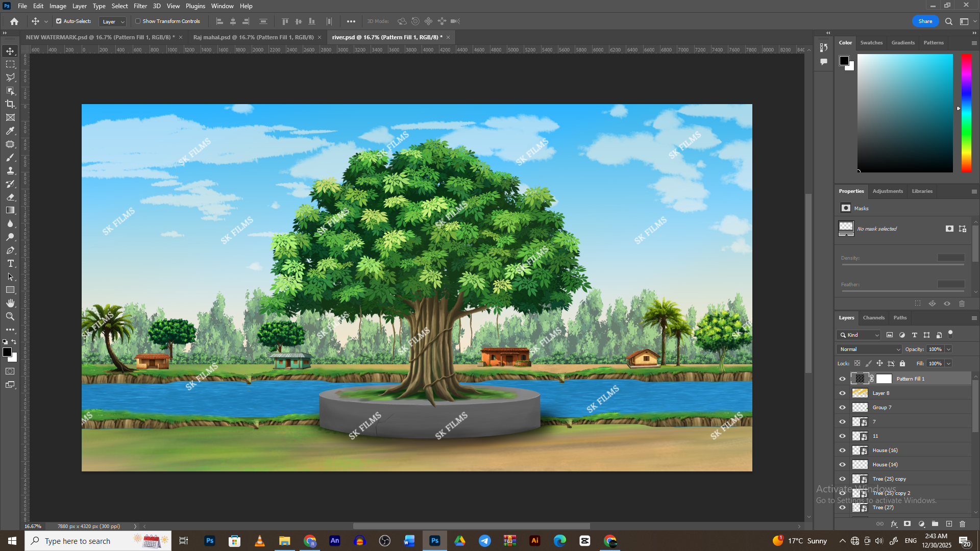Enable Show Transform Controls checkbox
The image size is (980, 551).
(138, 21)
